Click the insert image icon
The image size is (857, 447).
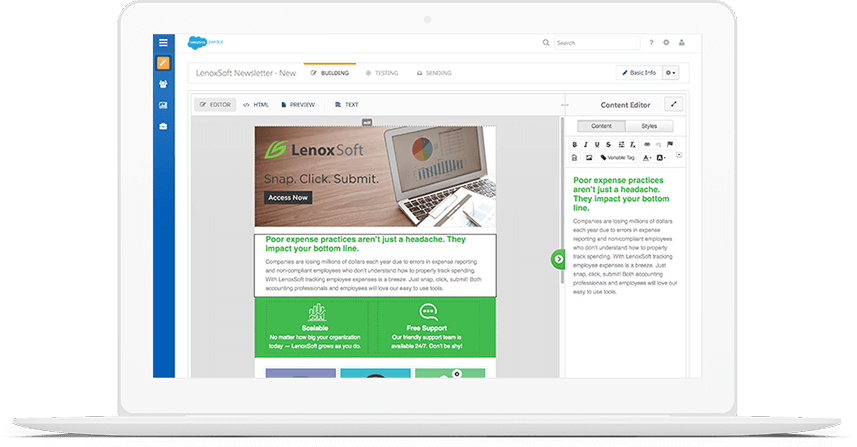(x=589, y=158)
